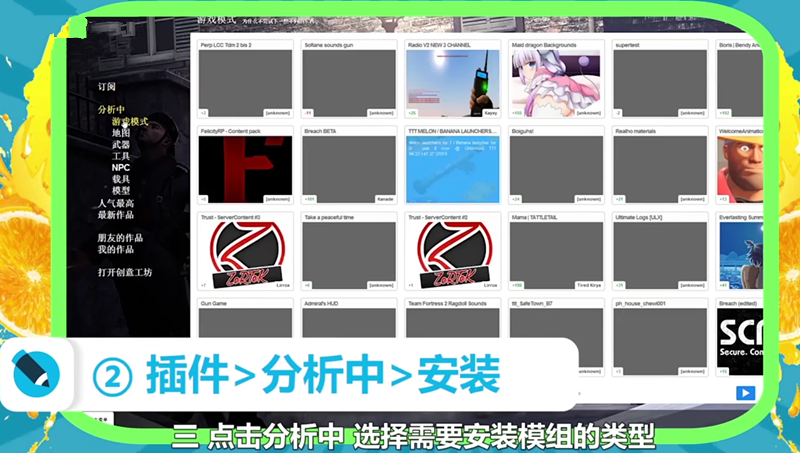Choose 地图 maps filter
Viewport: 800px width, 453px height.
[120, 133]
